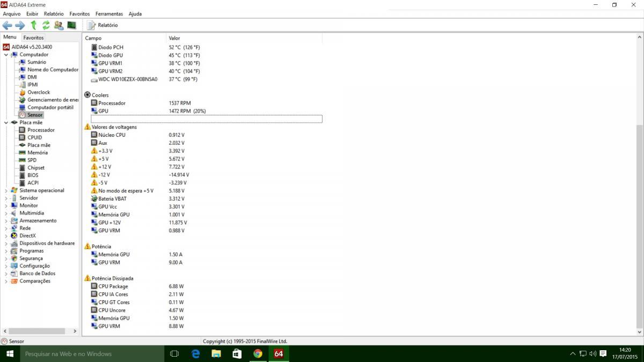Select SPD in the tree

pos(32,160)
